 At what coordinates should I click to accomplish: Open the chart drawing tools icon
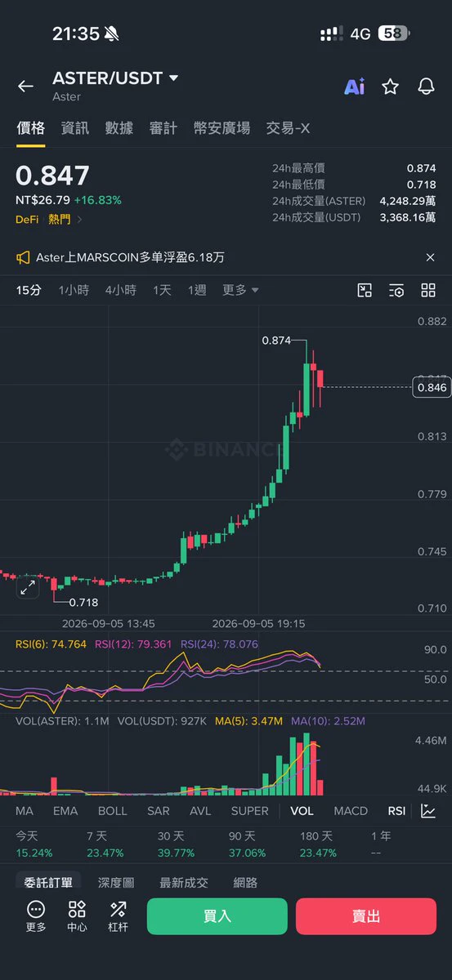pos(365,290)
